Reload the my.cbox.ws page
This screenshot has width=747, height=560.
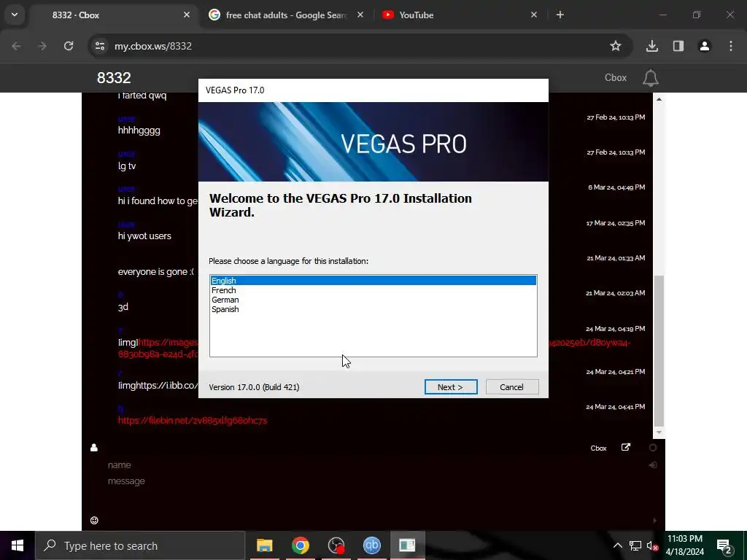coord(69,46)
